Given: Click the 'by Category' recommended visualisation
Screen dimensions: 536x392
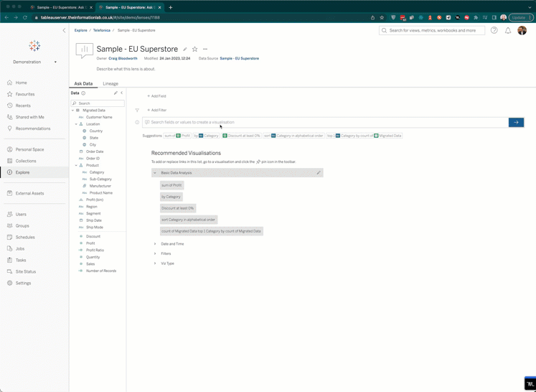Looking at the screenshot, I should tap(171, 197).
